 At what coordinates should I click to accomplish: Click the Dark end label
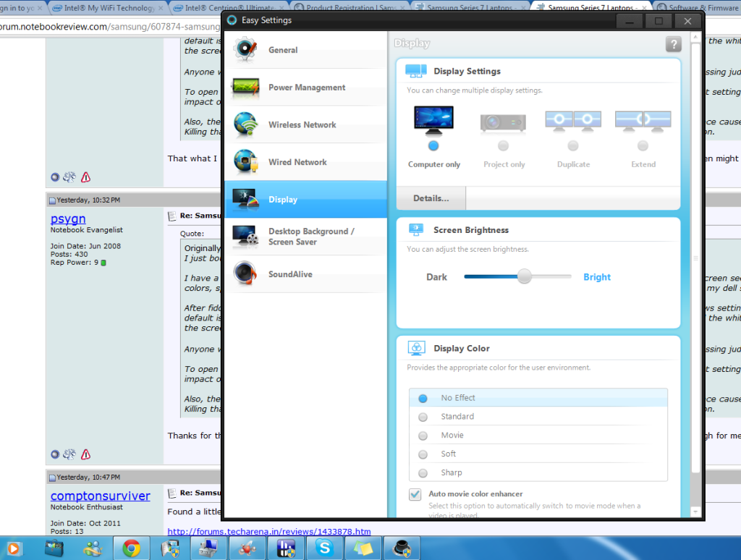[x=436, y=277]
